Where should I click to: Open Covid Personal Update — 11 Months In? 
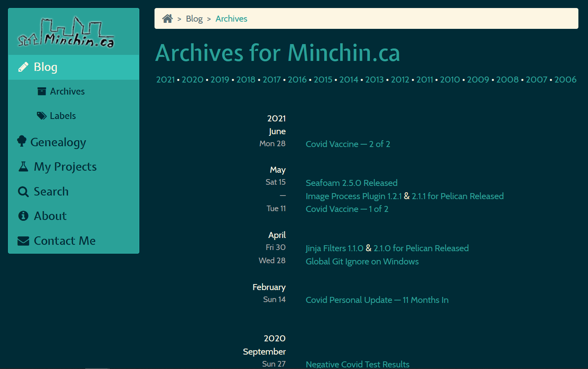[x=377, y=300]
